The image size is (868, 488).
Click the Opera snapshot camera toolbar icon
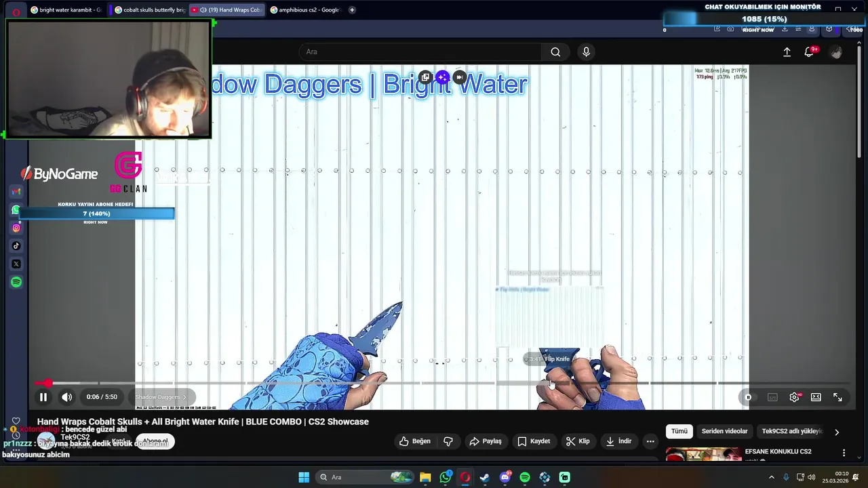(x=730, y=29)
